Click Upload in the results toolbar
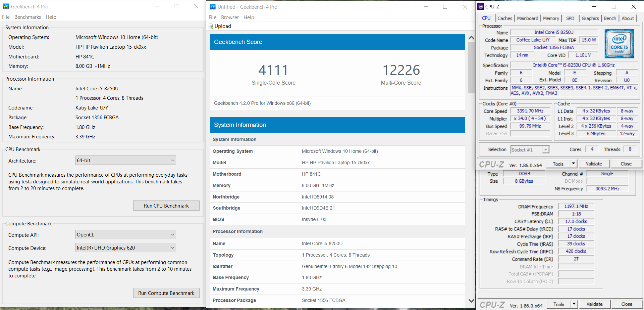Screen dimensions: 644x310 coord(220,26)
